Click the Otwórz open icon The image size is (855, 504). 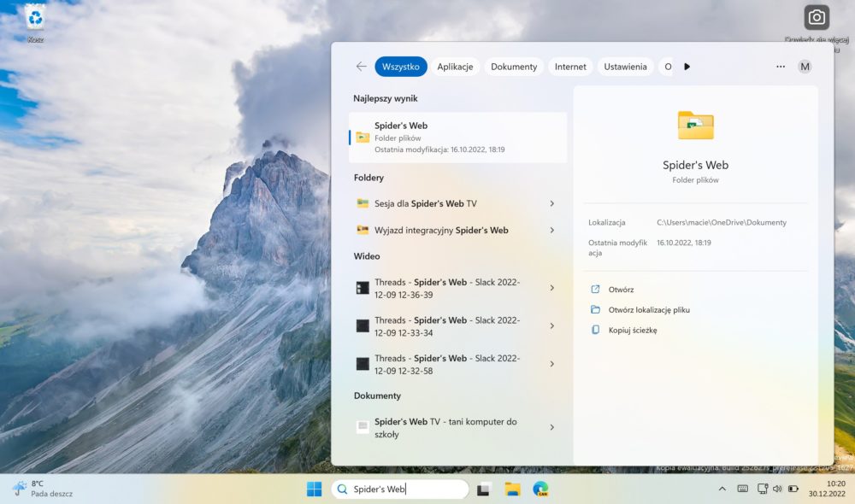595,290
